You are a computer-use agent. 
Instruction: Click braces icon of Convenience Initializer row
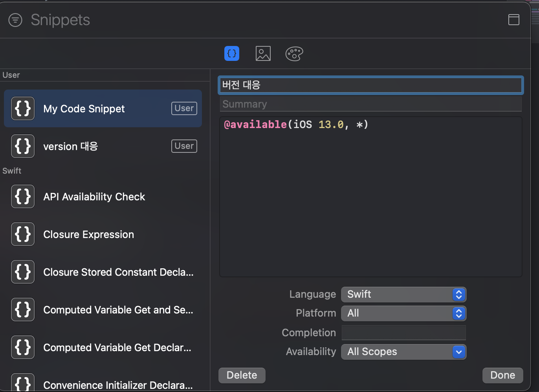pos(23,383)
